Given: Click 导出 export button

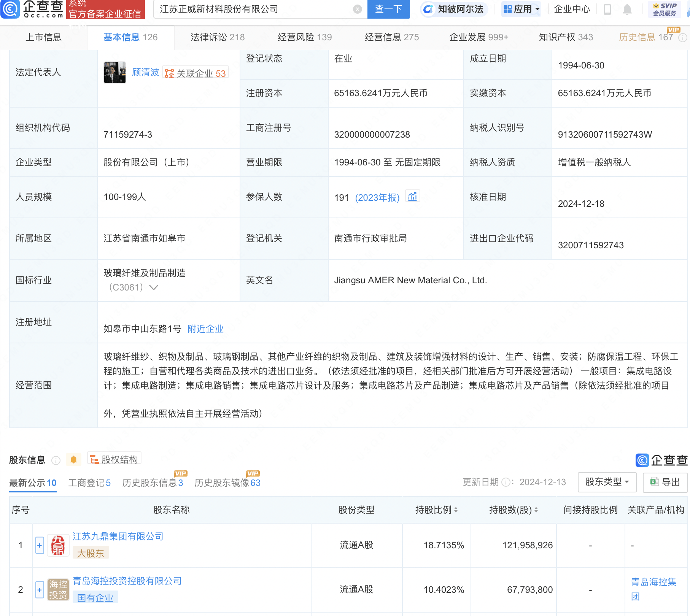Looking at the screenshot, I should point(665,482).
